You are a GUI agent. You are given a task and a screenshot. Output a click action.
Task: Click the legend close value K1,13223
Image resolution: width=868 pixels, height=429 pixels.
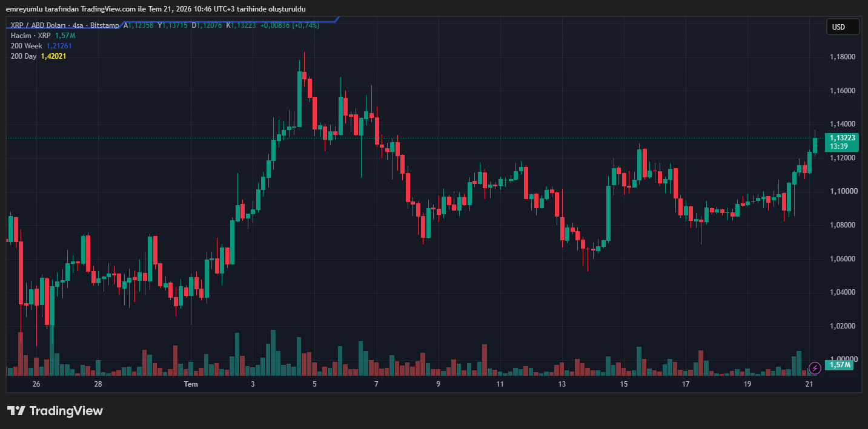click(x=242, y=25)
